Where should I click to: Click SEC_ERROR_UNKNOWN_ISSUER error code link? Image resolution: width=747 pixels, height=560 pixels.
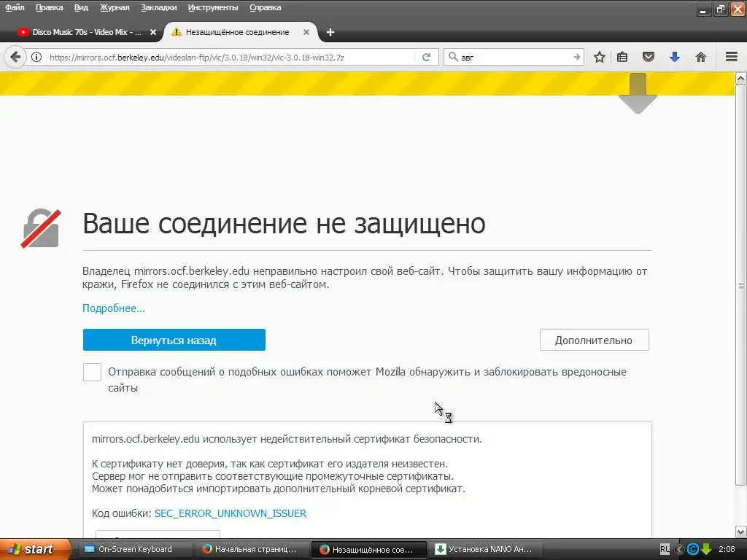(x=231, y=513)
